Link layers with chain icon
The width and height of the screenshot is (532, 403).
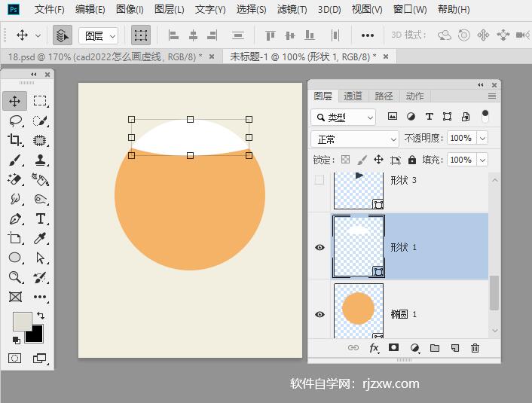coord(353,348)
